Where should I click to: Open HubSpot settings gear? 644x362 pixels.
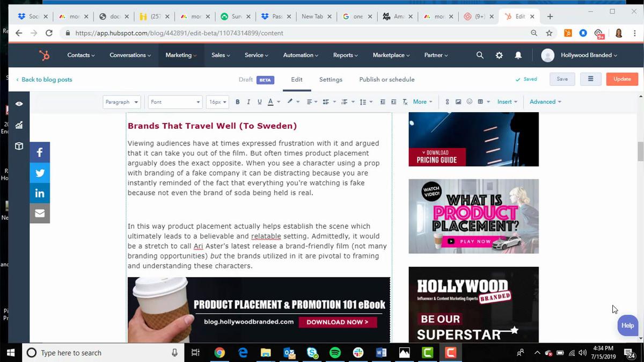[x=499, y=55]
